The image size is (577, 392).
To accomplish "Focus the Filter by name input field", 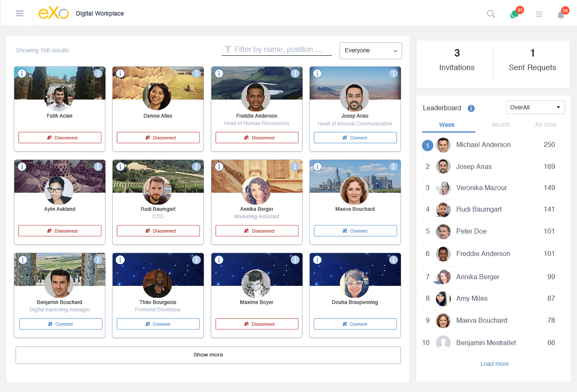I will (x=279, y=49).
